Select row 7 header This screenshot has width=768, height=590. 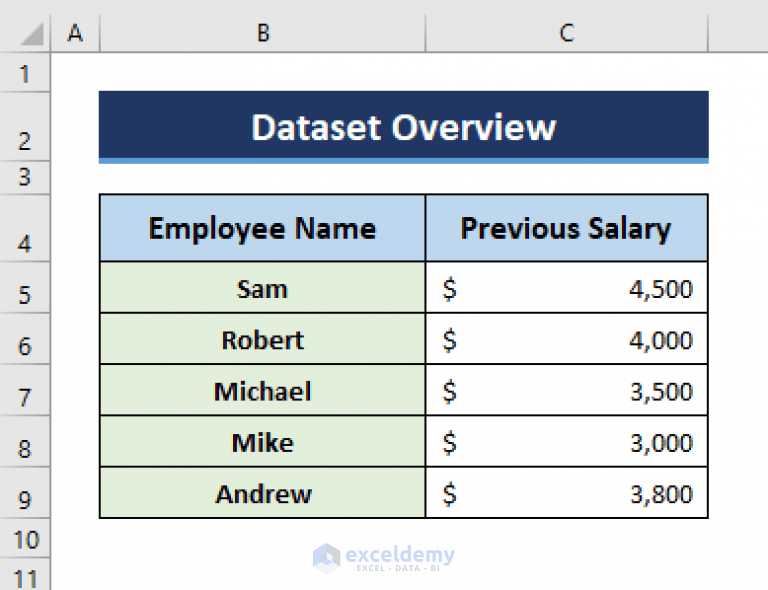pos(25,390)
